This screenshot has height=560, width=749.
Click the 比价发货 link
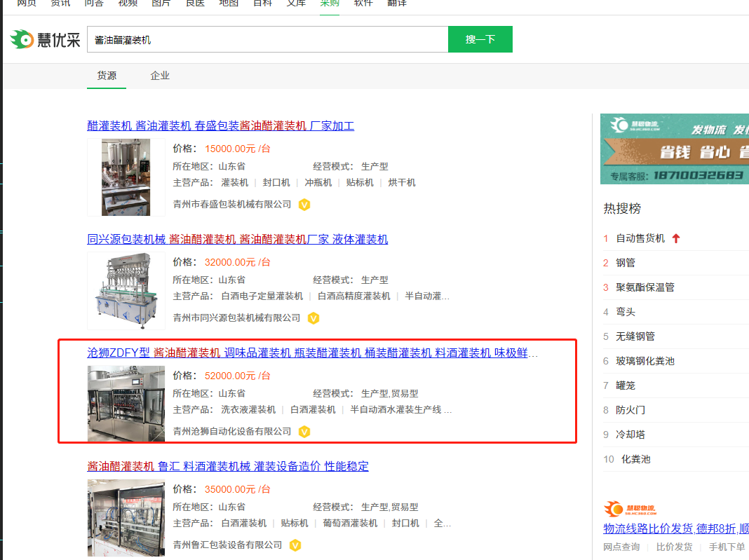pos(674,547)
